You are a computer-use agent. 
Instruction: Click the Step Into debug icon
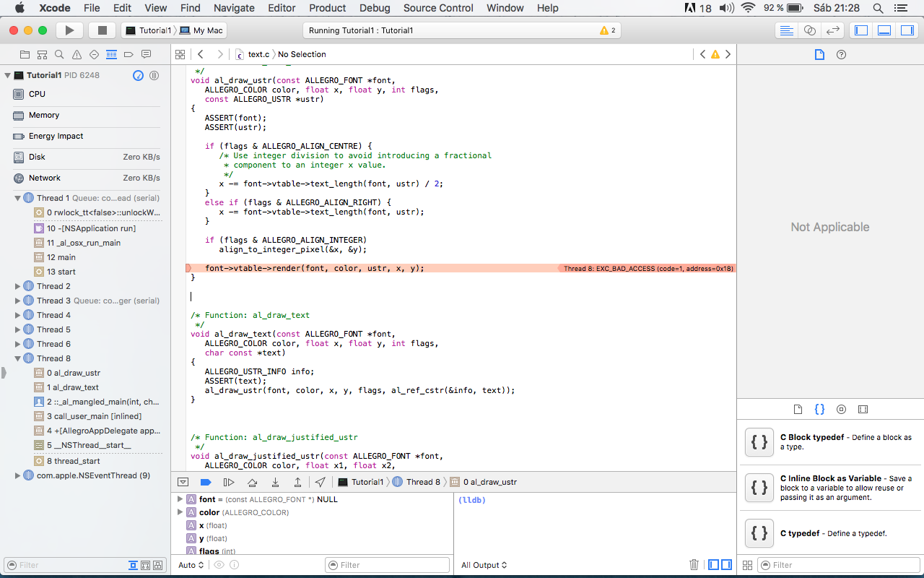pyautogui.click(x=275, y=482)
